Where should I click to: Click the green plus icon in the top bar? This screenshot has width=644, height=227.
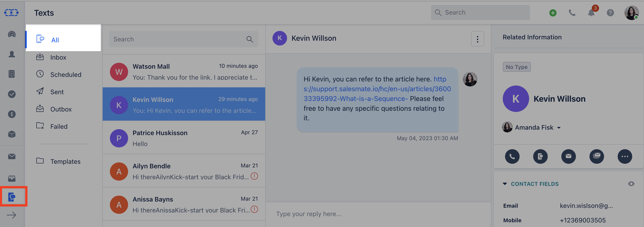[553, 13]
